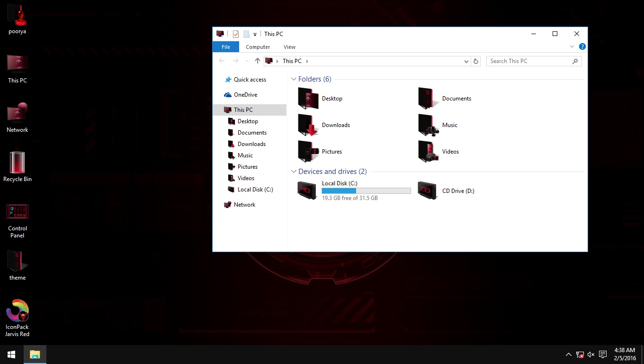Image resolution: width=644 pixels, height=364 pixels.
Task: Open the View ribbon tab
Action: tap(289, 47)
